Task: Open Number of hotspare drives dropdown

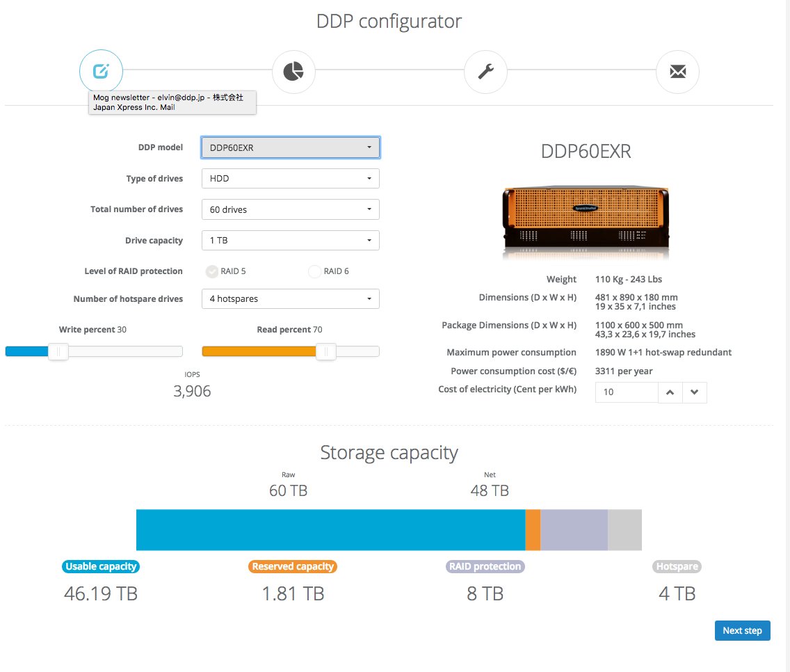Action: pos(290,299)
